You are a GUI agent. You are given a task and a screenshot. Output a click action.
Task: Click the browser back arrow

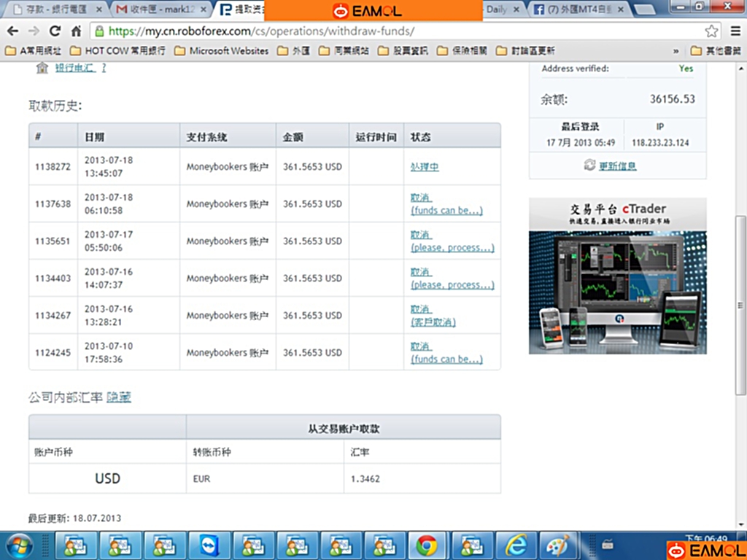click(12, 31)
